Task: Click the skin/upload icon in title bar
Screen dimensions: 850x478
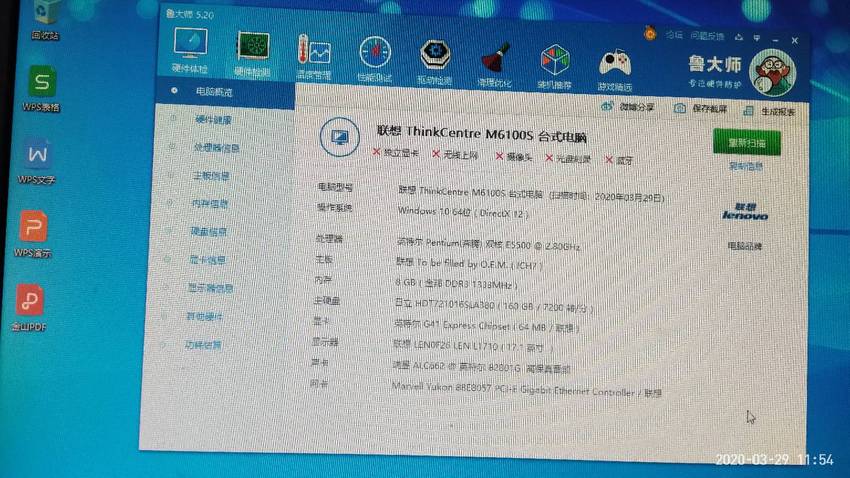Action: pos(739,37)
